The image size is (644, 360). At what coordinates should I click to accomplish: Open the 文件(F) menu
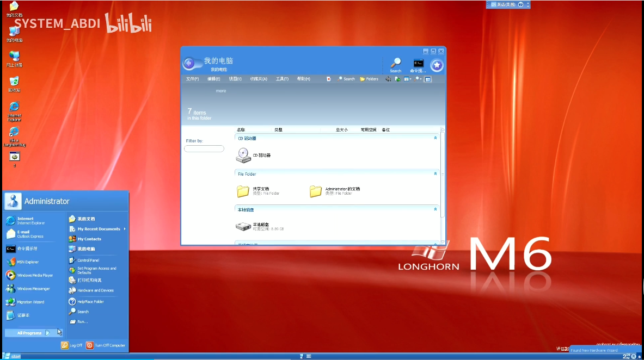pyautogui.click(x=192, y=79)
